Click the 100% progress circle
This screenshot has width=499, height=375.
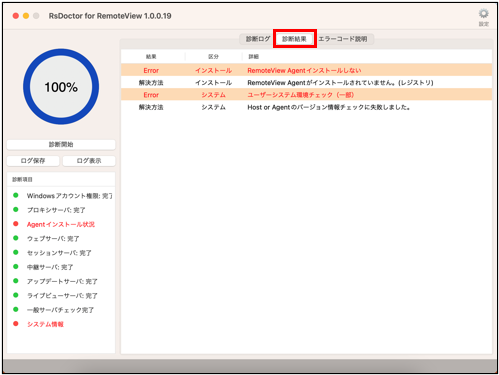[x=61, y=87]
